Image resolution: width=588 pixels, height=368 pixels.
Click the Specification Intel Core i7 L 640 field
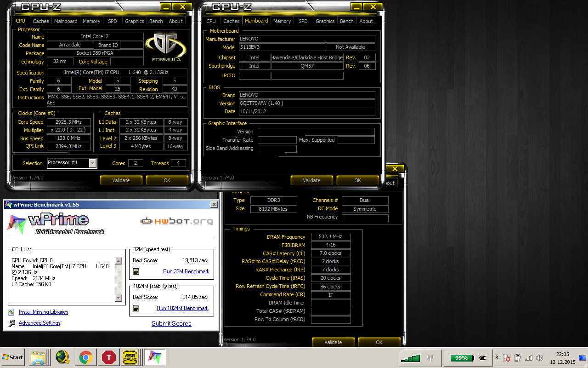(x=117, y=73)
